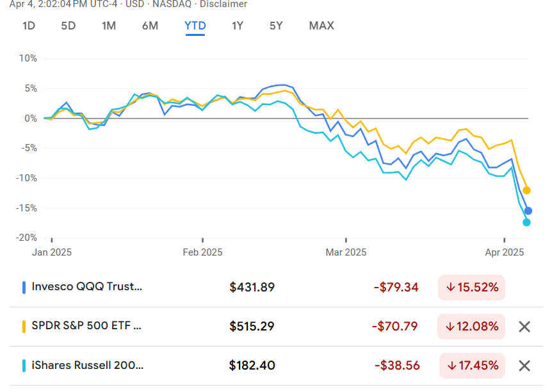The height and width of the screenshot is (392, 559).
Task: Click the teal color marker beside iShares Russell
Action: [24, 366]
